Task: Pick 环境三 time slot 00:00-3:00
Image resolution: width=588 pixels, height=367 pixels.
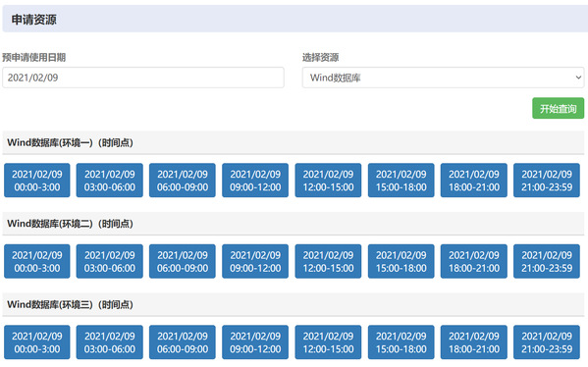Action: click(x=36, y=342)
